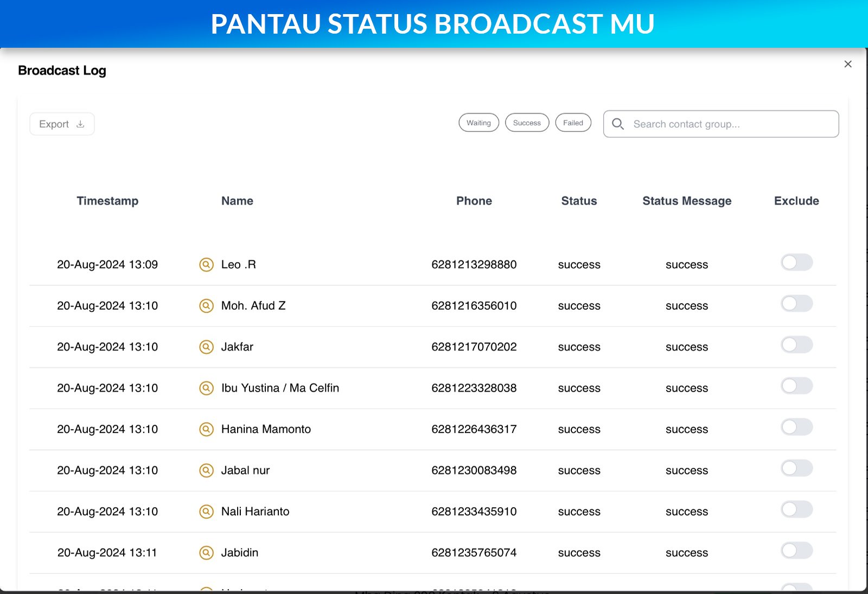Click the lookup icon next to Jakfar

click(x=206, y=347)
